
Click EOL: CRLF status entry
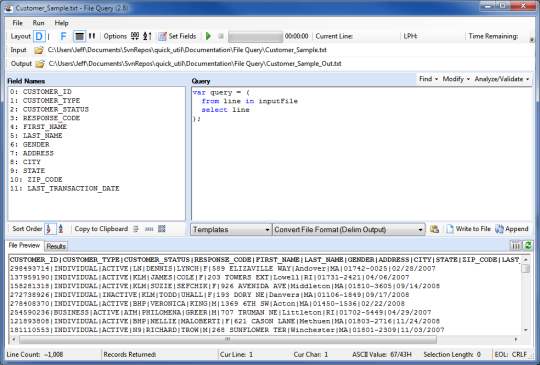pos(511,354)
